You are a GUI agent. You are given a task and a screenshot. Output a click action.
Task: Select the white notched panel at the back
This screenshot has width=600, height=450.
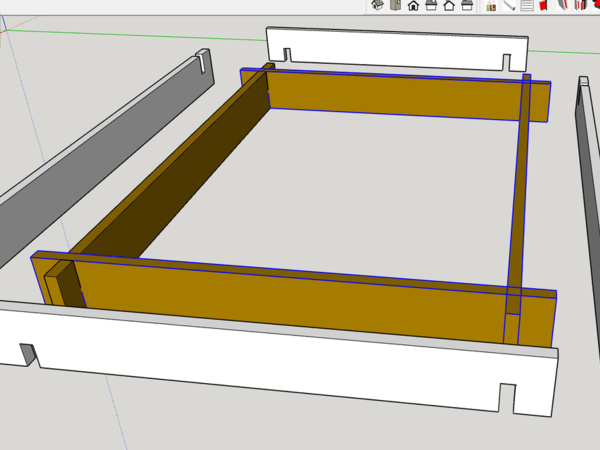[x=400, y=48]
